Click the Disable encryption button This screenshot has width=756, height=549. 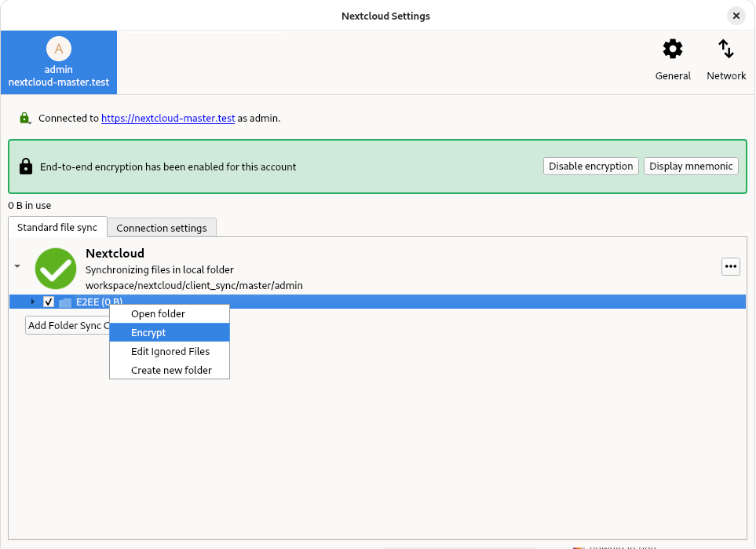coord(590,167)
